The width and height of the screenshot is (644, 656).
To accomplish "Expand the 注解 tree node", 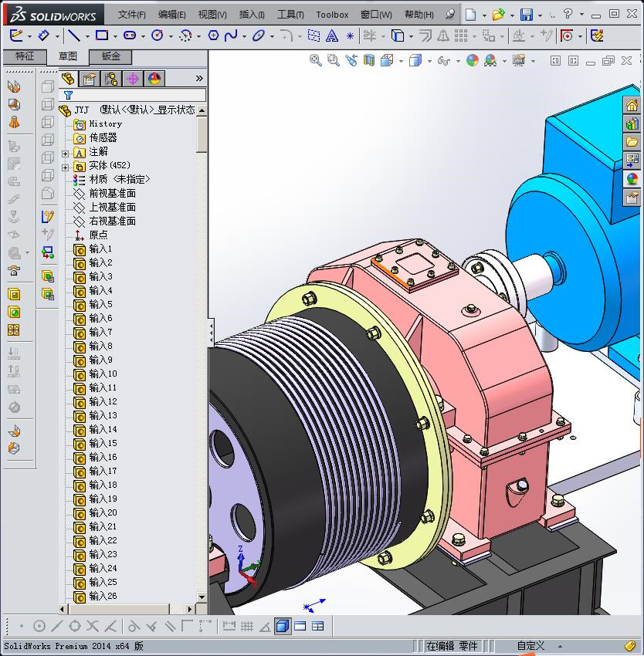I will (65, 154).
